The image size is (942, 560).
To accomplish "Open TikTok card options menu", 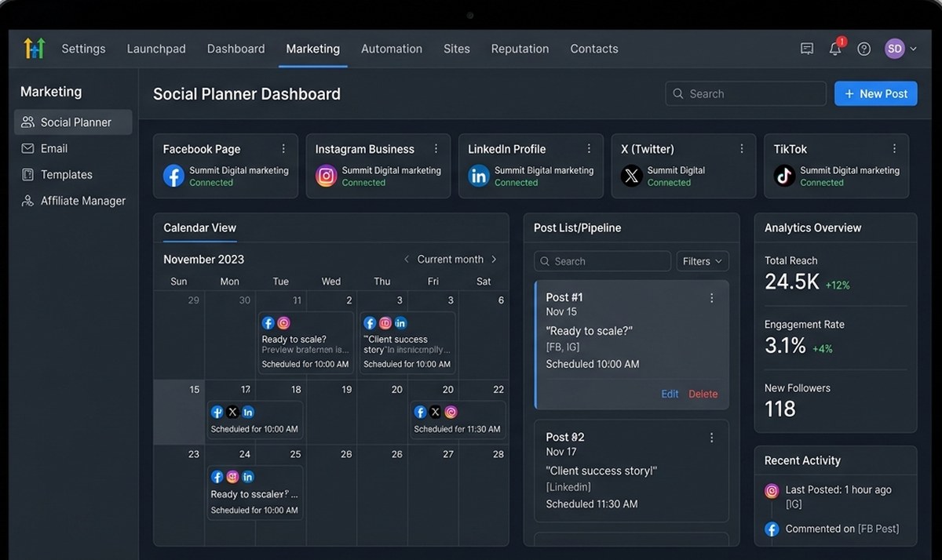I will click(894, 149).
